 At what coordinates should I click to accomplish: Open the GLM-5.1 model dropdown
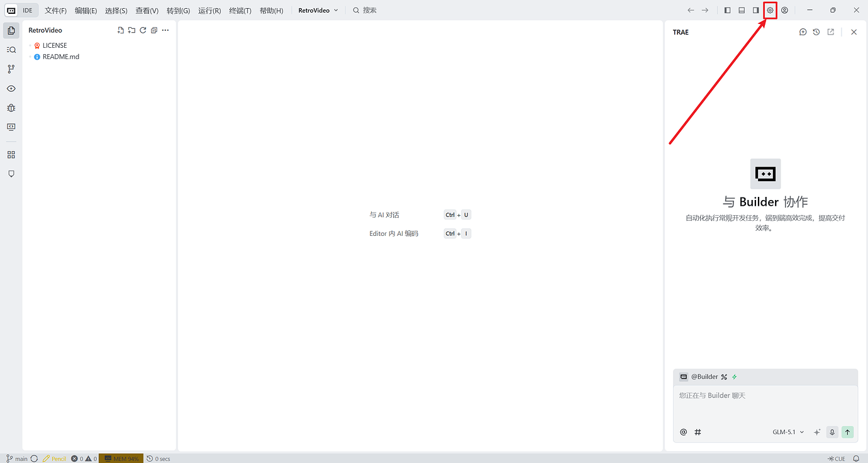(788, 432)
